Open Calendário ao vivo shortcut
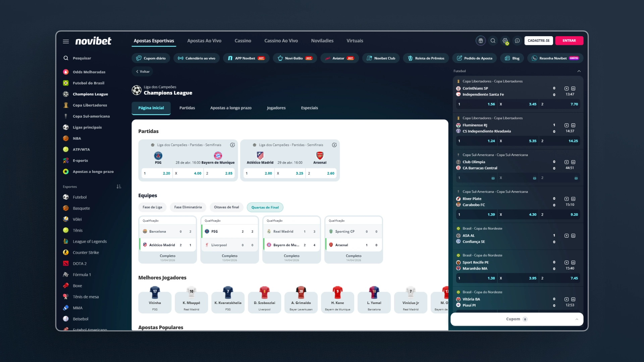The width and height of the screenshot is (644, 362). pos(197,58)
